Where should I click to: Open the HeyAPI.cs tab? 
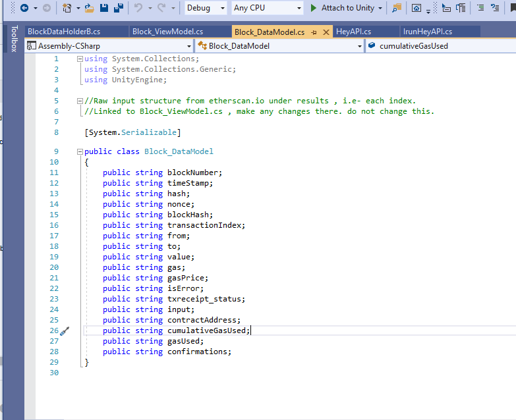pos(353,32)
